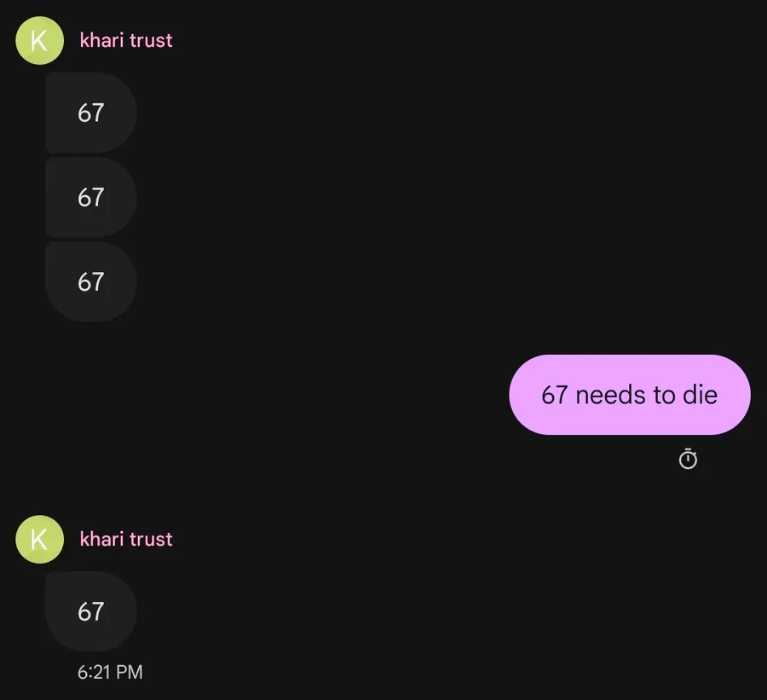Screen dimensions: 767x700
Task: Click the 6:21 PM timestamp
Action: click(x=110, y=672)
